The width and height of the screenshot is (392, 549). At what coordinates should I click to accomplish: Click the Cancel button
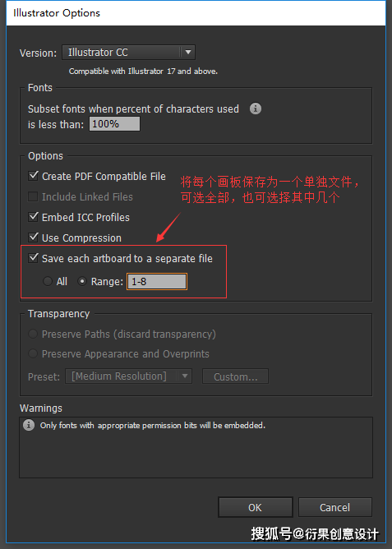click(x=335, y=507)
